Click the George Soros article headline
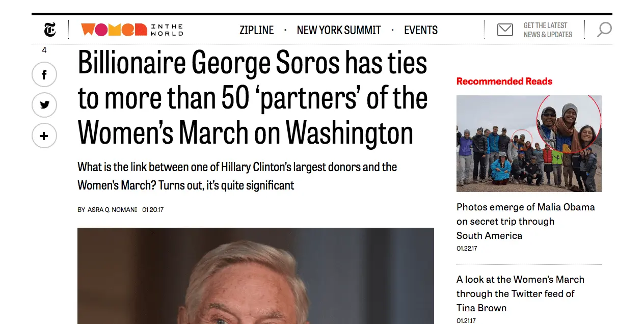 (x=253, y=98)
